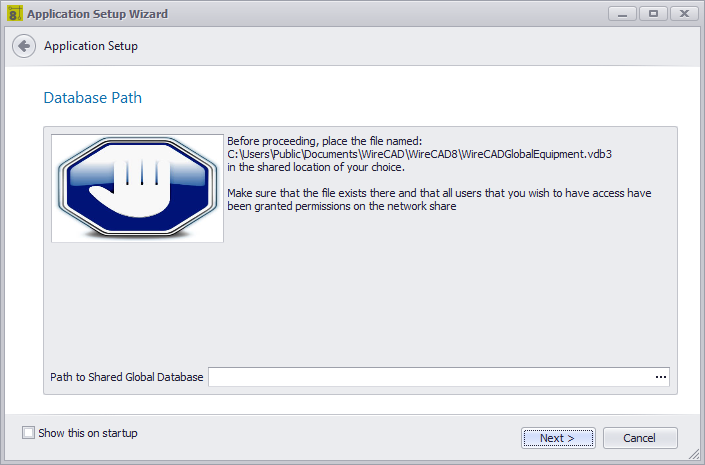Proceed with the Next > button
Screen dimensions: 705x465
pos(558,438)
